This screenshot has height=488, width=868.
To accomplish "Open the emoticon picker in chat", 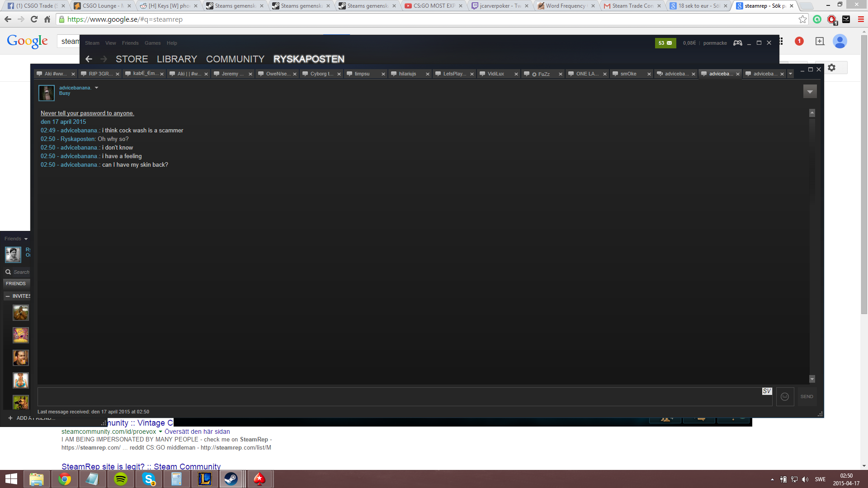I will (x=785, y=397).
